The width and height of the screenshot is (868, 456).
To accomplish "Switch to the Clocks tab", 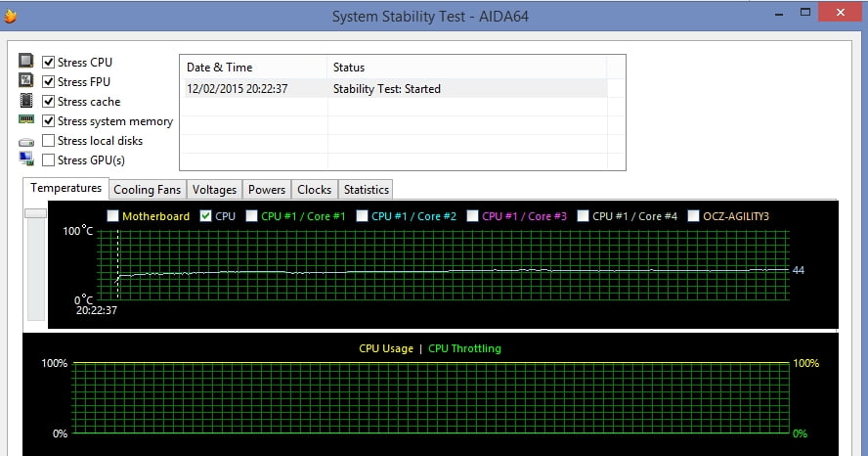I will coord(315,190).
